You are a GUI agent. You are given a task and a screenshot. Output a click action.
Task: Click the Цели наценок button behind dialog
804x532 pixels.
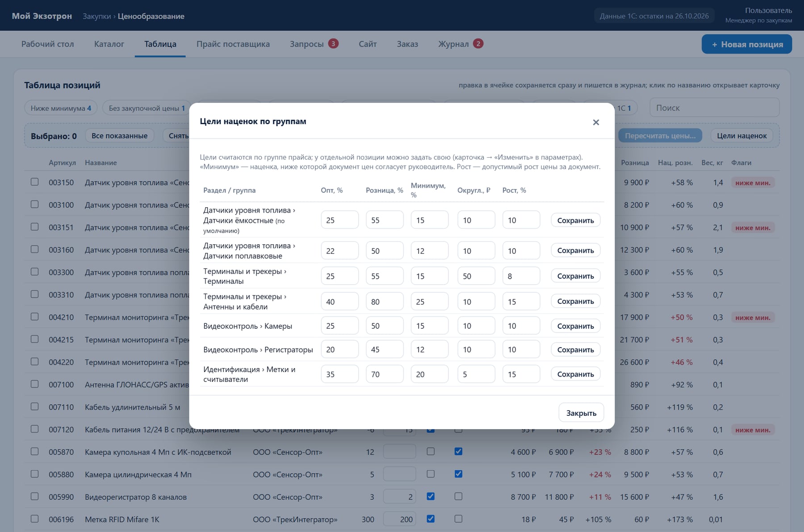[741, 136]
